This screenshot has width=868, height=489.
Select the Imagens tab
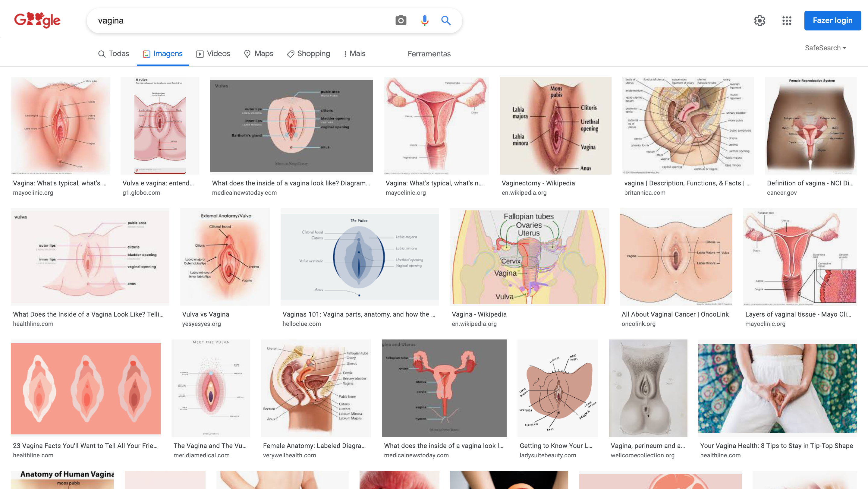pos(163,54)
